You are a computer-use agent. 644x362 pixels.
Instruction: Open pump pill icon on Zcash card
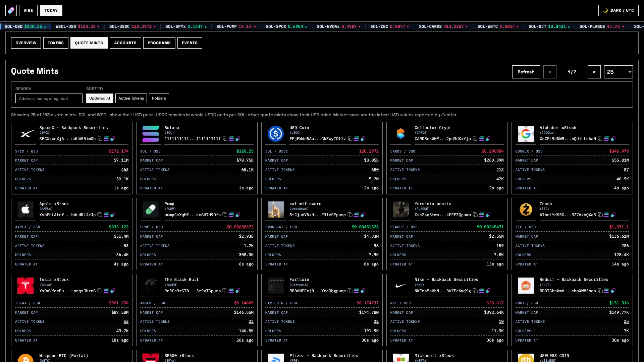coord(613,215)
